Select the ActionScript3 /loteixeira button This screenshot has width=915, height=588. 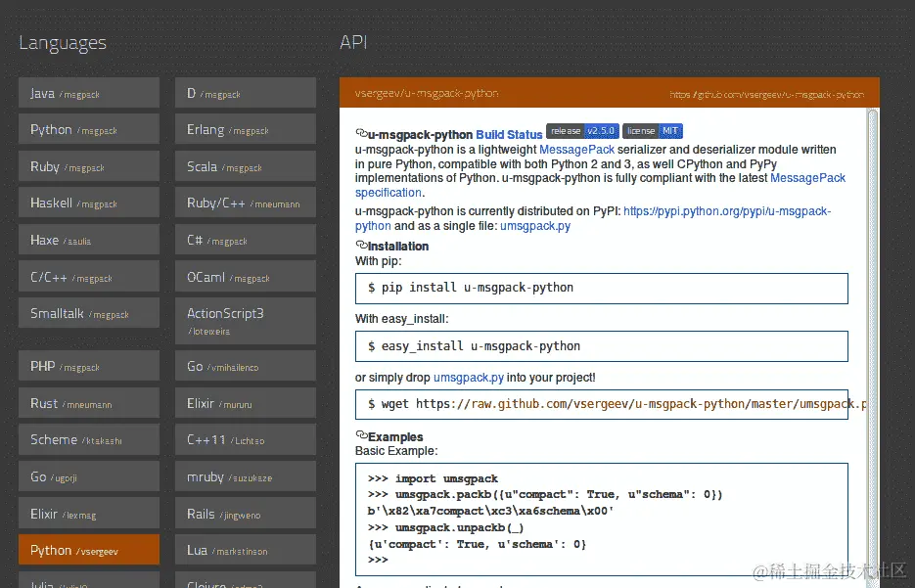pos(246,321)
